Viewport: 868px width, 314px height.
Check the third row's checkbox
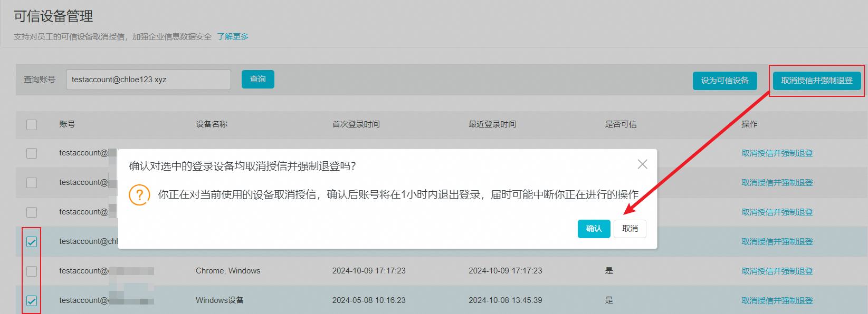(32, 212)
